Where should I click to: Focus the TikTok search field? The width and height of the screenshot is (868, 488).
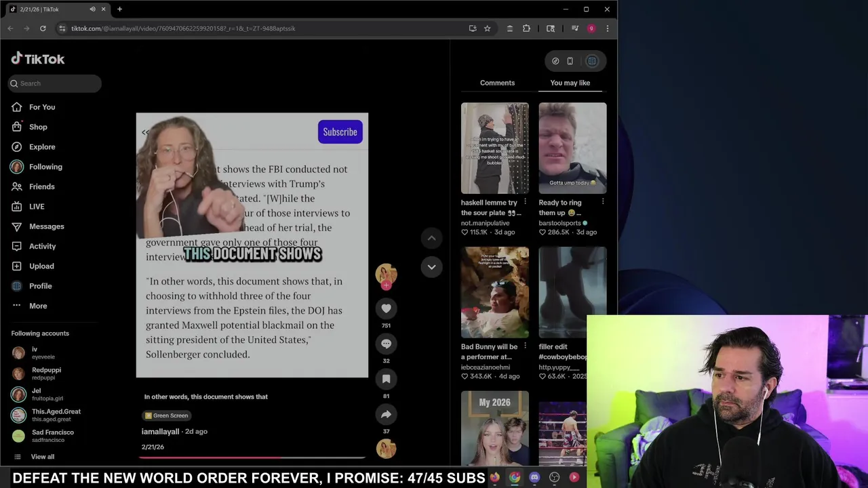pos(55,83)
